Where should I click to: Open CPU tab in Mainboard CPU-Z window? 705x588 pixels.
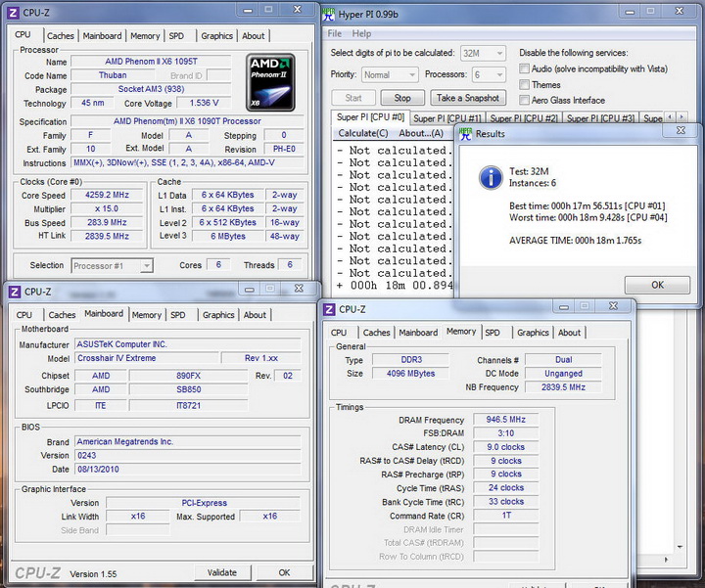pyautogui.click(x=24, y=315)
